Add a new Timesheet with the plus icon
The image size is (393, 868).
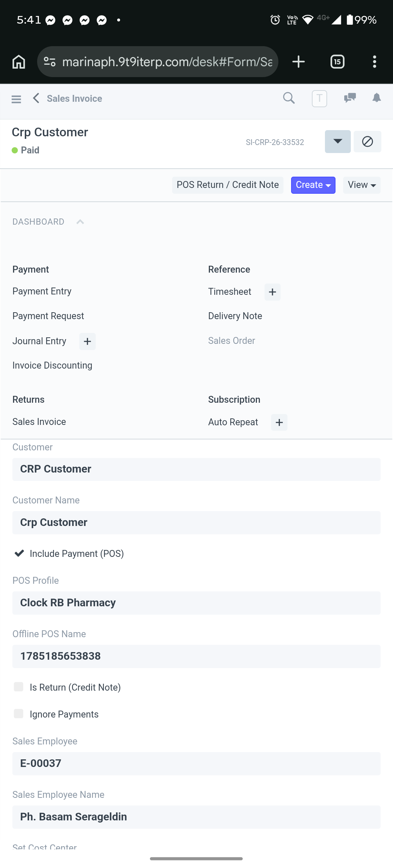[x=273, y=292]
